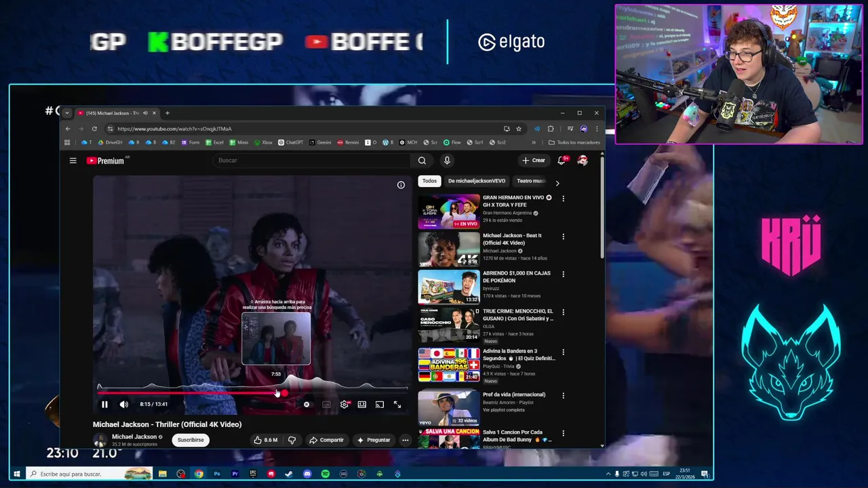Open Pref da vida playlist
The height and width of the screenshot is (488, 868).
[x=448, y=408]
